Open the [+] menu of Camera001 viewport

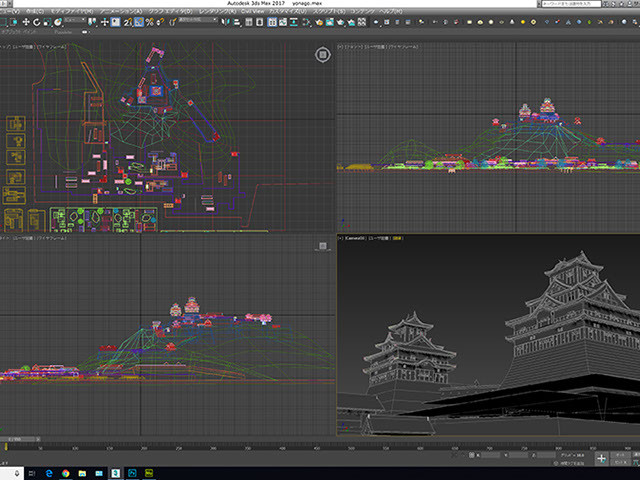click(341, 239)
